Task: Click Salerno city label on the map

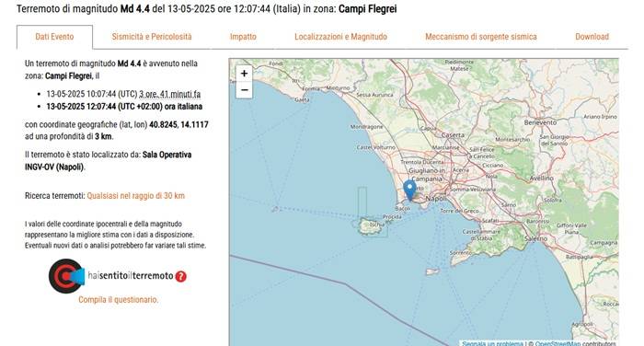Action: coord(536,238)
